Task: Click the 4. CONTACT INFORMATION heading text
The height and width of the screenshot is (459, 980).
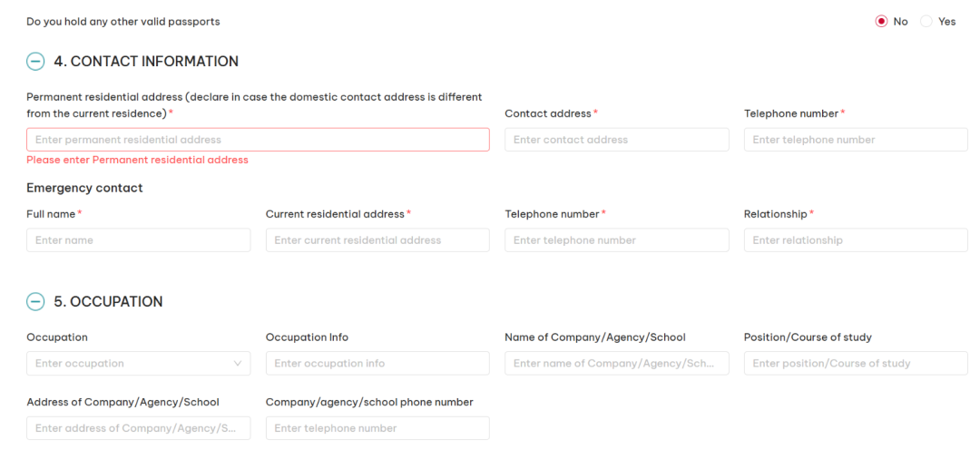Action: point(154,62)
